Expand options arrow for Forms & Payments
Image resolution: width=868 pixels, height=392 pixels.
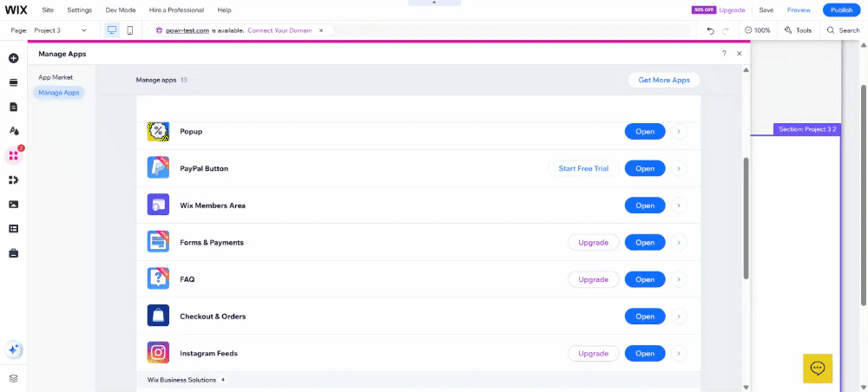680,243
